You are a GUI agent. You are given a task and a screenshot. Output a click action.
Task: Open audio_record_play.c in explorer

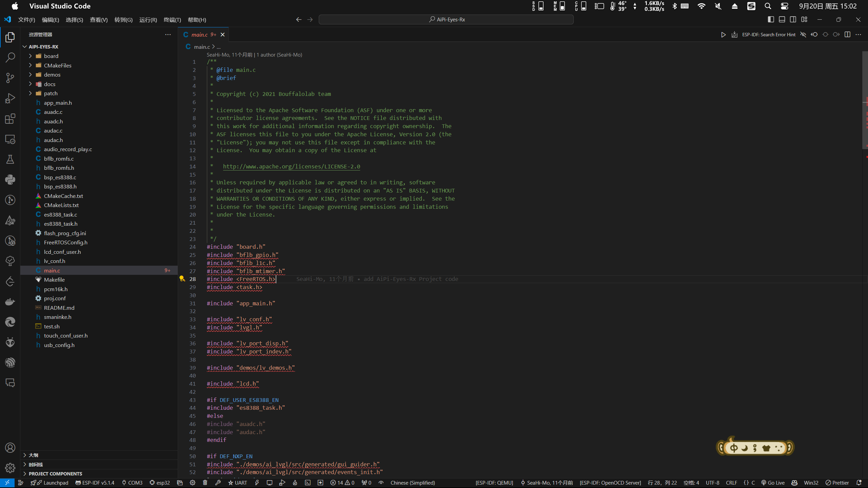[68, 149]
